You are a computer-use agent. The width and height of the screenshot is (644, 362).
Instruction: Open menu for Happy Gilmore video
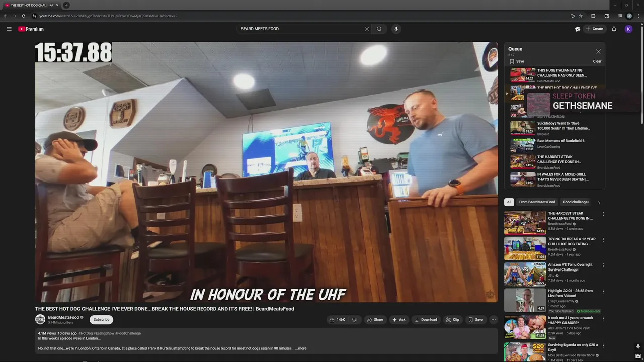click(x=603, y=319)
